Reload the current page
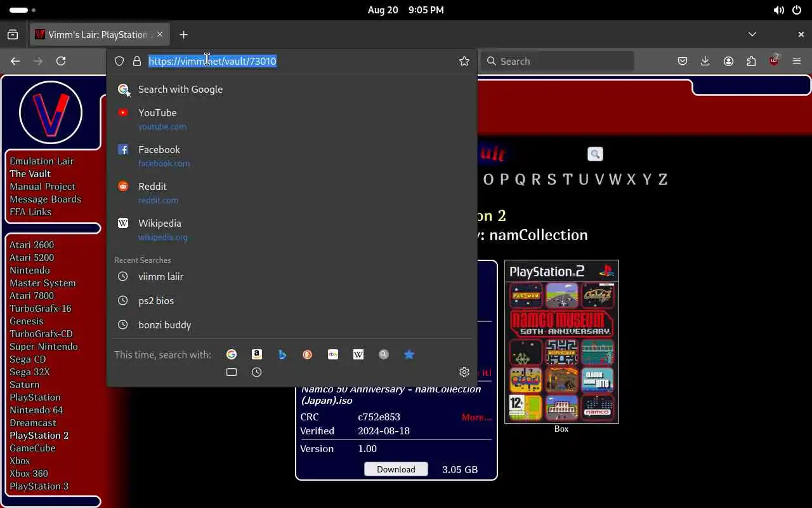The width and height of the screenshot is (812, 508). pyautogui.click(x=61, y=61)
